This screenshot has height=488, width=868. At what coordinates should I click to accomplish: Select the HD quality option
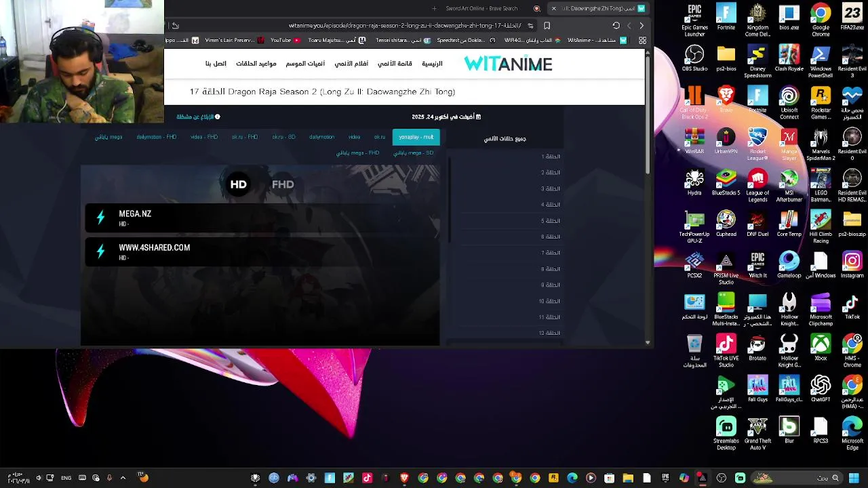(238, 184)
